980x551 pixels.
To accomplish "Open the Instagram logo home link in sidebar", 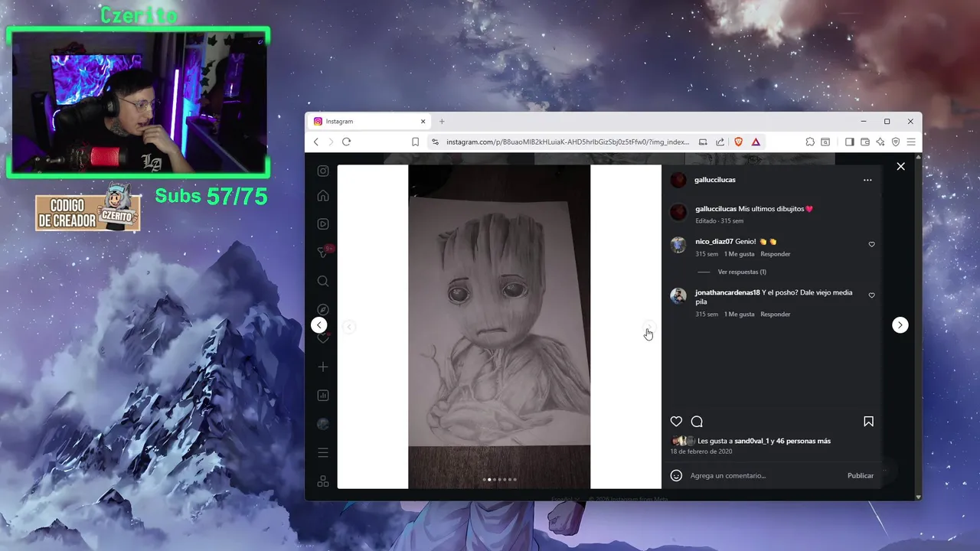I will (x=323, y=171).
